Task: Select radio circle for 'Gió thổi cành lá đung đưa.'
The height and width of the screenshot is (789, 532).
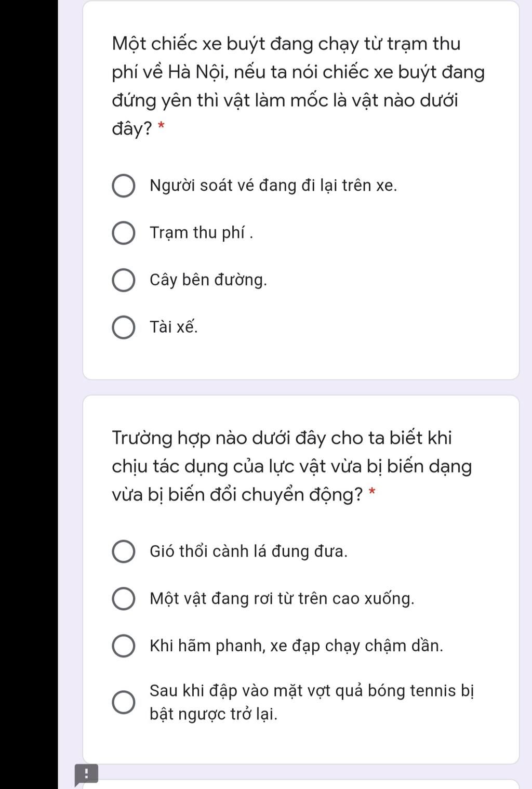Action: pos(124,552)
